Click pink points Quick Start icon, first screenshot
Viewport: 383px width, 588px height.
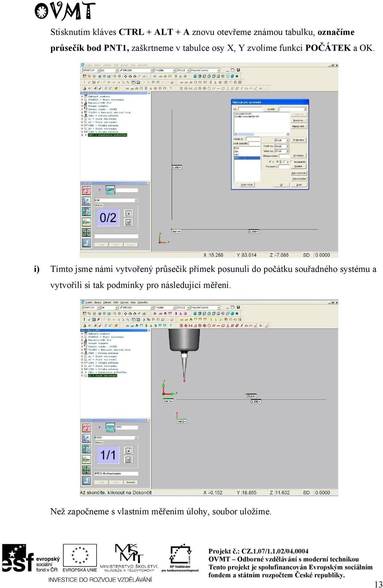click(86, 190)
